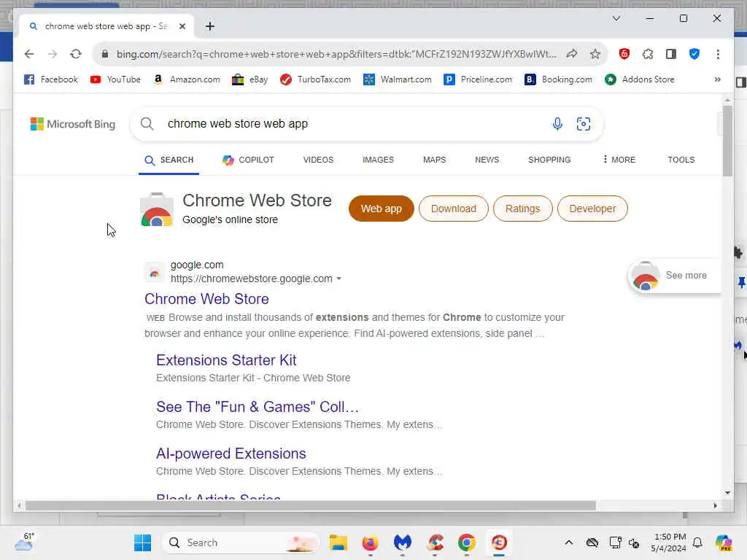Open File Explorer from the taskbar
The height and width of the screenshot is (560, 747).
338,542
